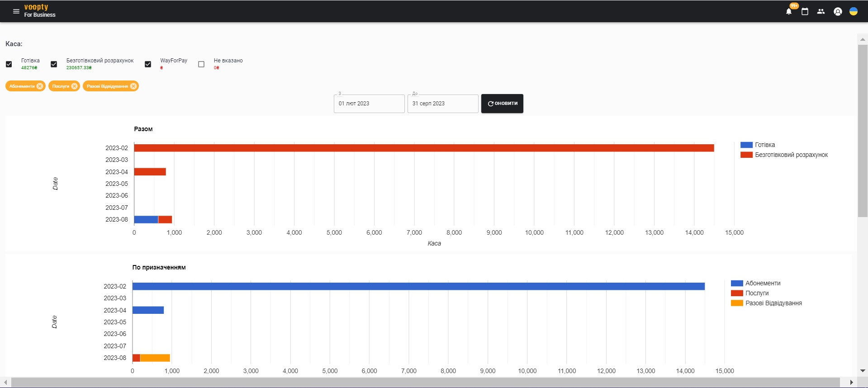Uncheck the Готівка checkbox
The image size is (868, 388).
pos(9,64)
